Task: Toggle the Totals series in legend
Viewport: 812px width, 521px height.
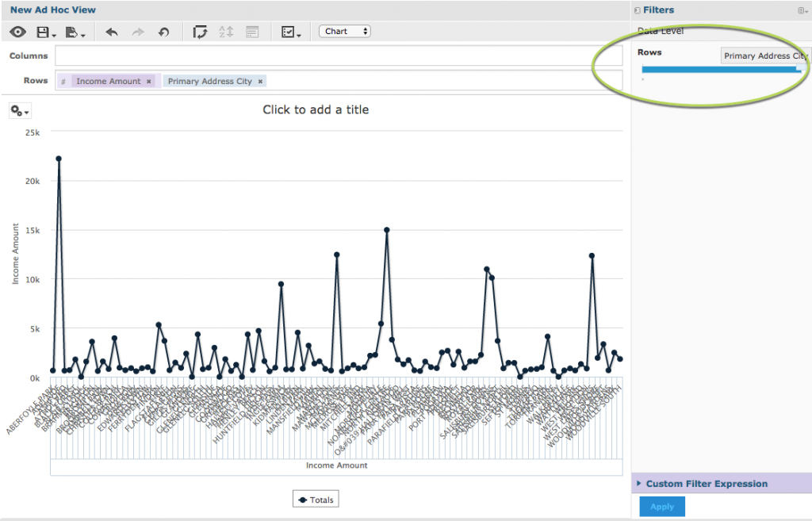Action: pyautogui.click(x=315, y=500)
